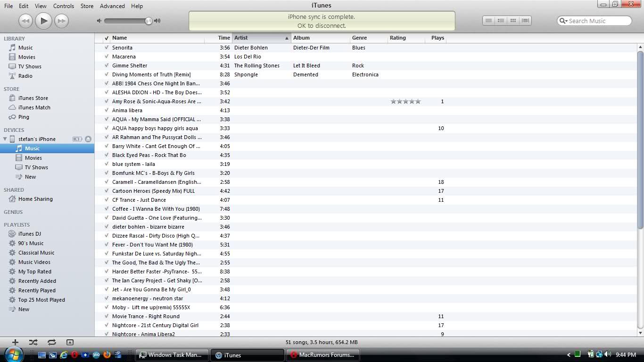This screenshot has height=362, width=644.
Task: Open the My Top Rated playlist
Action: coord(34,271)
